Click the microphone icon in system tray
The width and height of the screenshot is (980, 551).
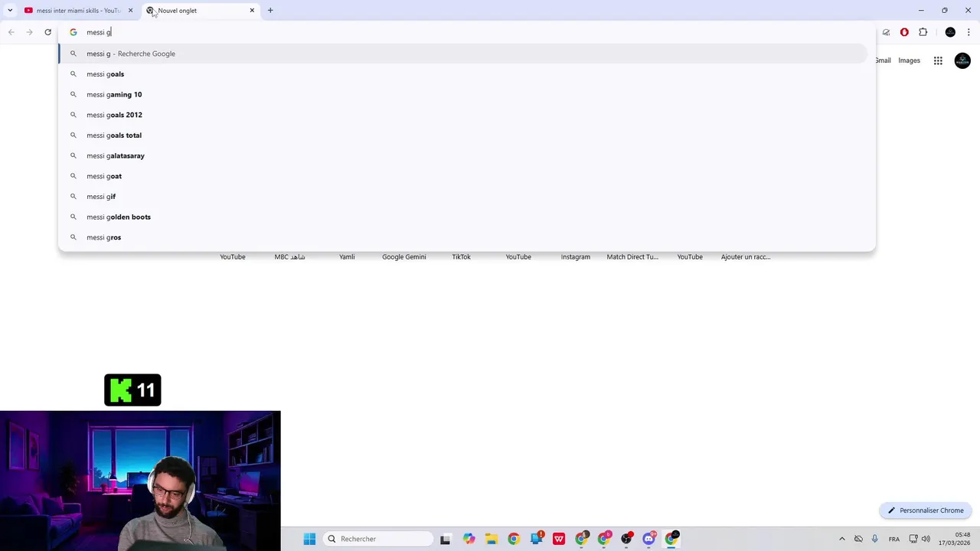pyautogui.click(x=874, y=539)
